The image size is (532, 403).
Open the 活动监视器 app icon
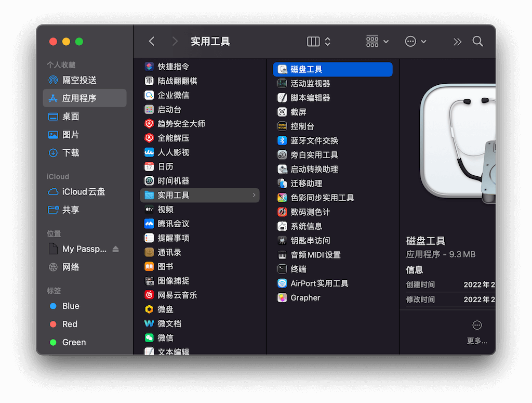(x=282, y=84)
